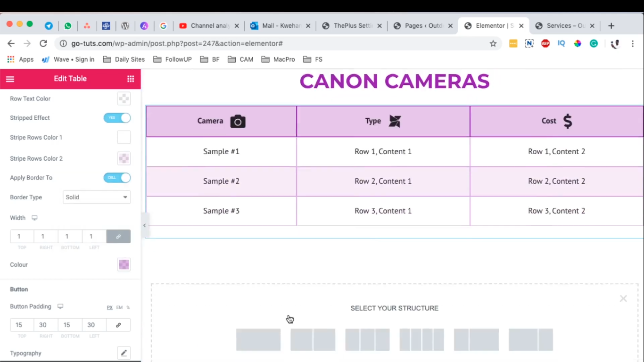Click the icon beside the Type header

click(x=395, y=121)
